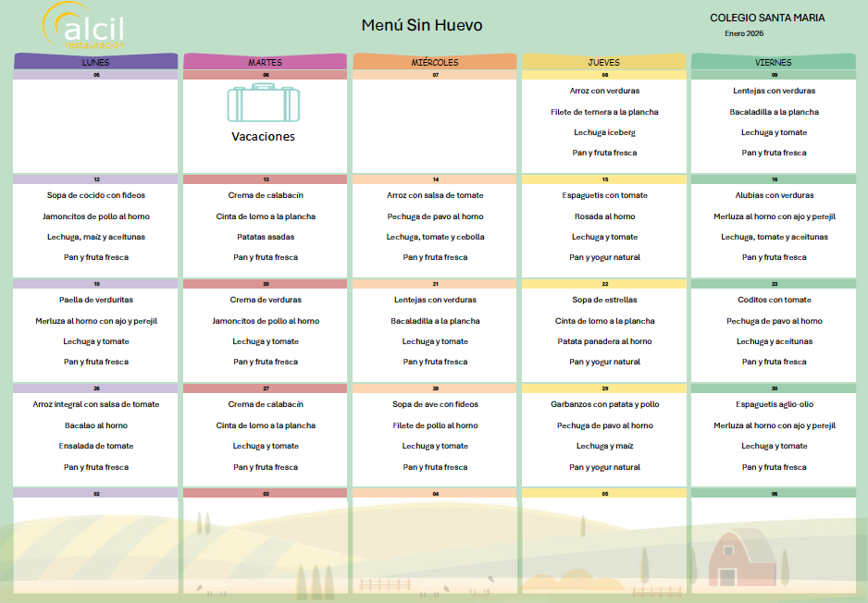Click Garbanzos con patata y pollo

click(x=604, y=404)
